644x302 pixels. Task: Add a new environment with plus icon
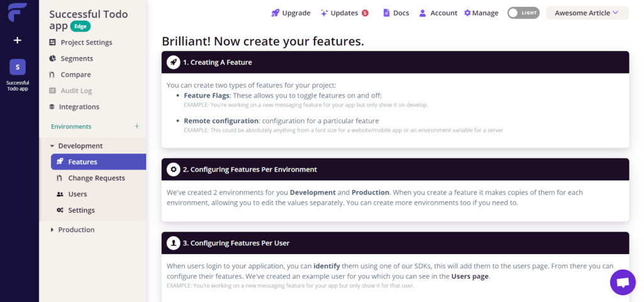pyautogui.click(x=137, y=126)
